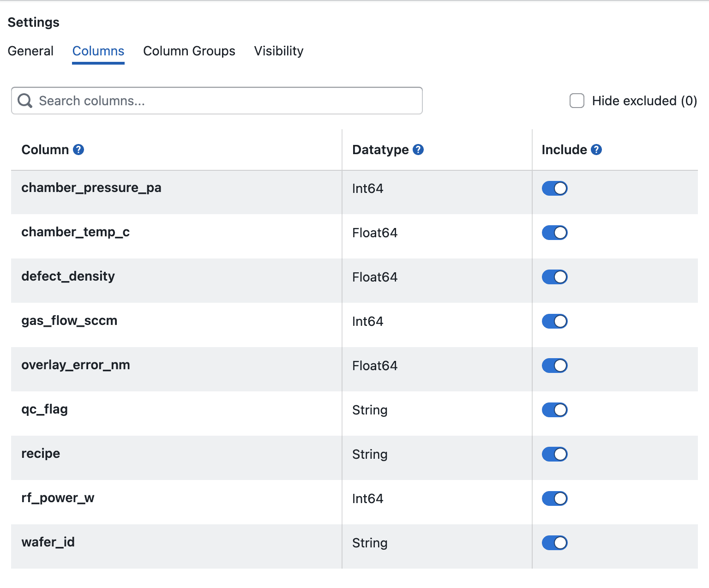The height and width of the screenshot is (588, 709).
Task: Toggle include for chamber_pressure_pa
Action: click(x=555, y=188)
